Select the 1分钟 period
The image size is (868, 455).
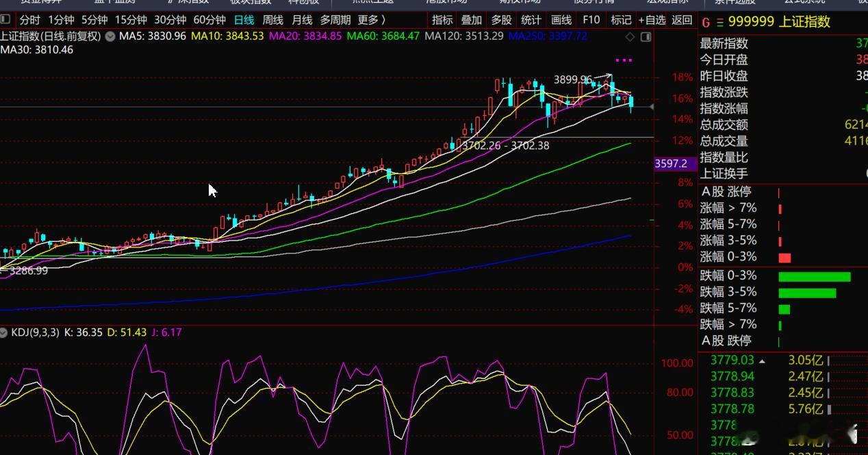(x=61, y=20)
